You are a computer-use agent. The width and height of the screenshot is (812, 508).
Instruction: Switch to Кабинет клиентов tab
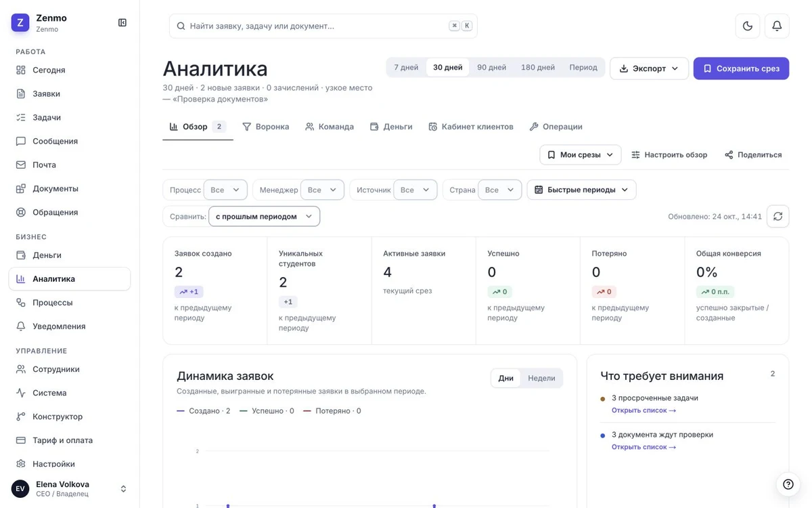471,127
